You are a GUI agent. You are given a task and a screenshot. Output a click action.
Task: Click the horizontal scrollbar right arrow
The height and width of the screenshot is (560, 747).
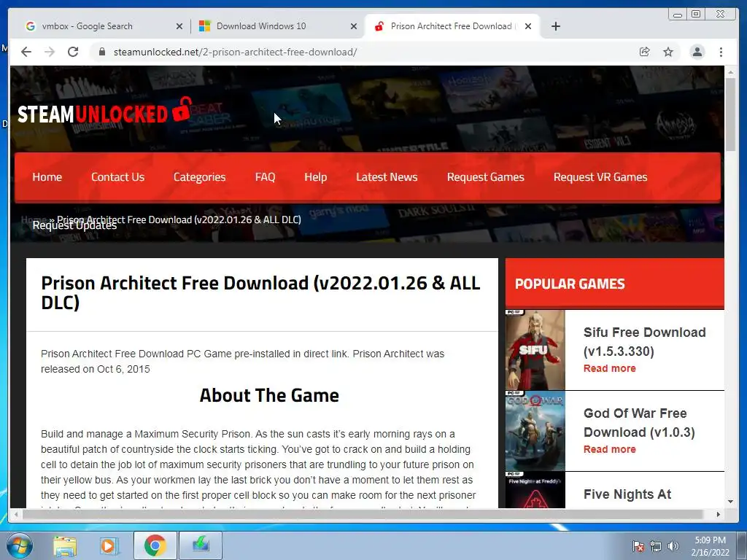tap(718, 514)
